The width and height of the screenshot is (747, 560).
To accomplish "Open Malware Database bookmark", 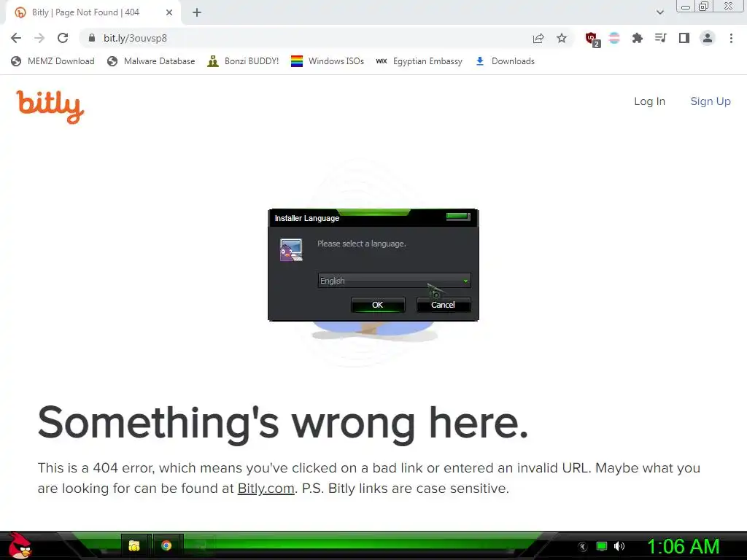I will (151, 61).
